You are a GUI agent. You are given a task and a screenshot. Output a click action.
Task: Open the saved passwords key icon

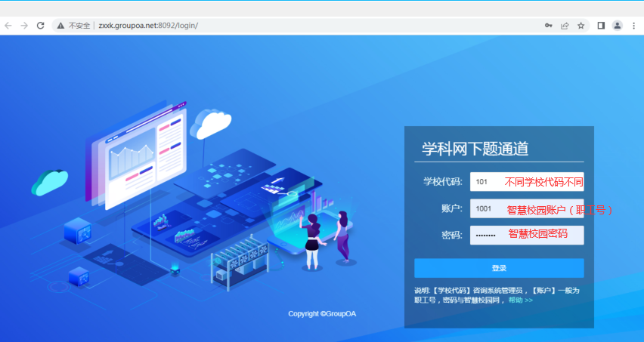pyautogui.click(x=549, y=25)
